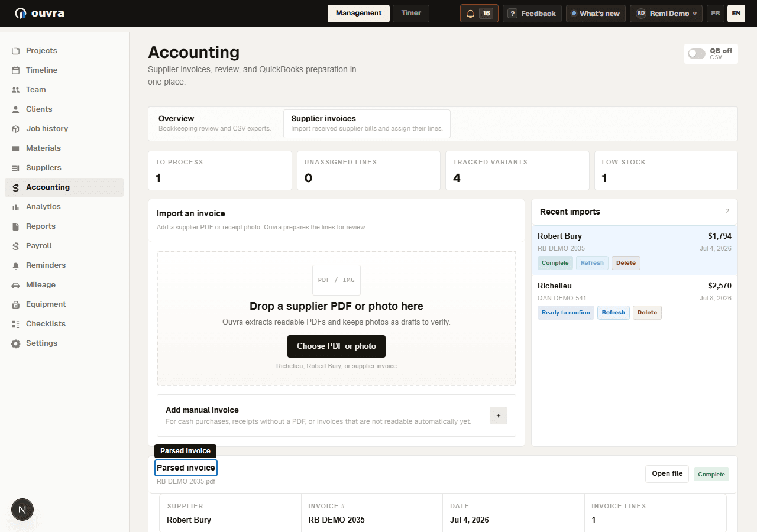The height and width of the screenshot is (532, 757).
Task: Refresh the Richelieu import
Action: (613, 313)
